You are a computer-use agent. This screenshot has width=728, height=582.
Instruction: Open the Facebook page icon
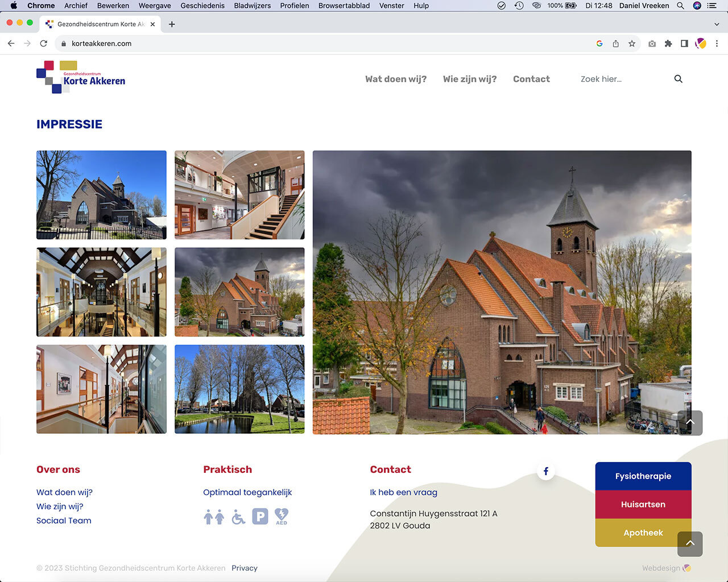(x=546, y=471)
